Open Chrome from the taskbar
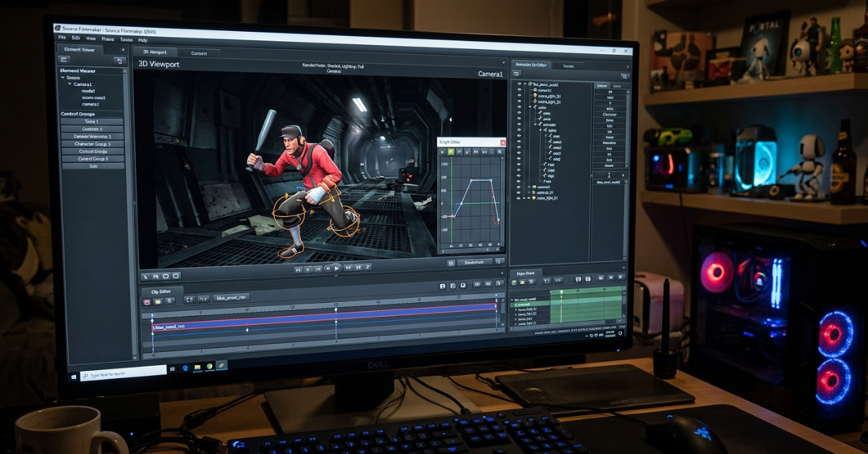This screenshot has height=454, width=868. (x=210, y=367)
